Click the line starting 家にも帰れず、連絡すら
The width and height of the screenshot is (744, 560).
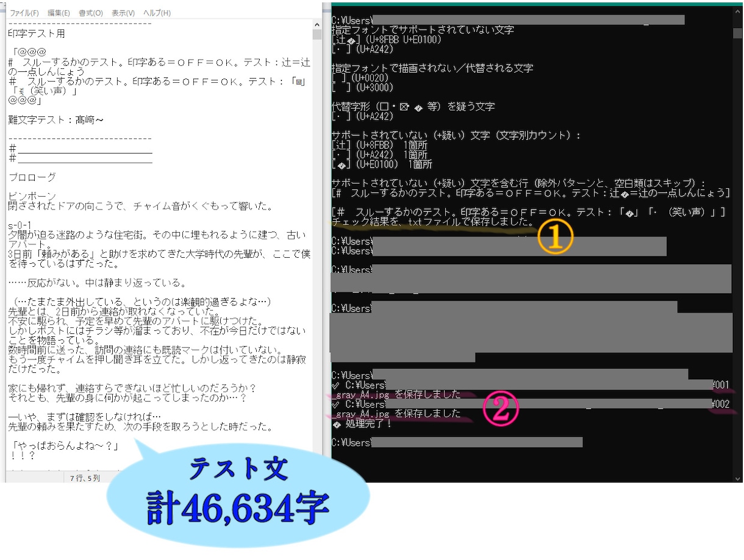(133, 388)
